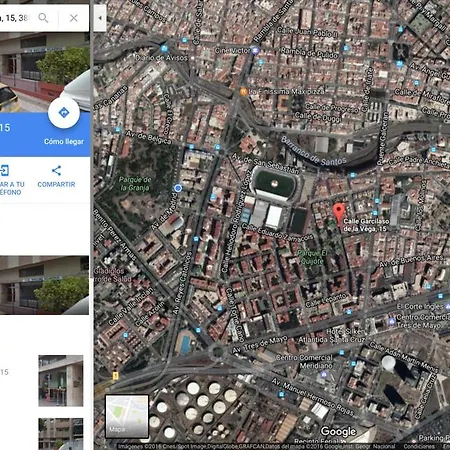Select El Corte Inglés shopping marker

point(448,306)
